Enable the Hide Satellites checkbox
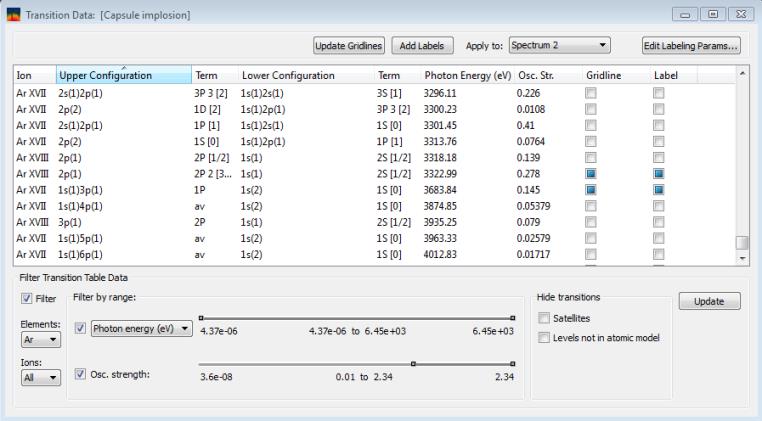Screen dimensions: 762x421 545,318
